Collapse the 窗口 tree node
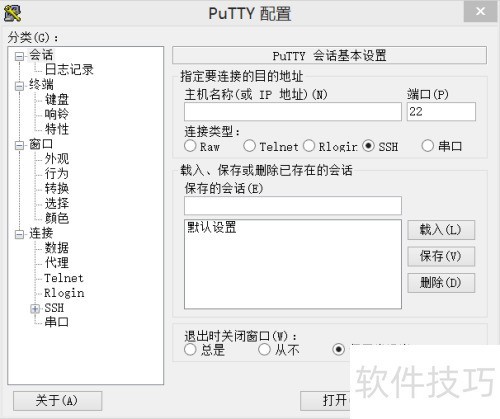The height and width of the screenshot is (419, 500). click(19, 145)
